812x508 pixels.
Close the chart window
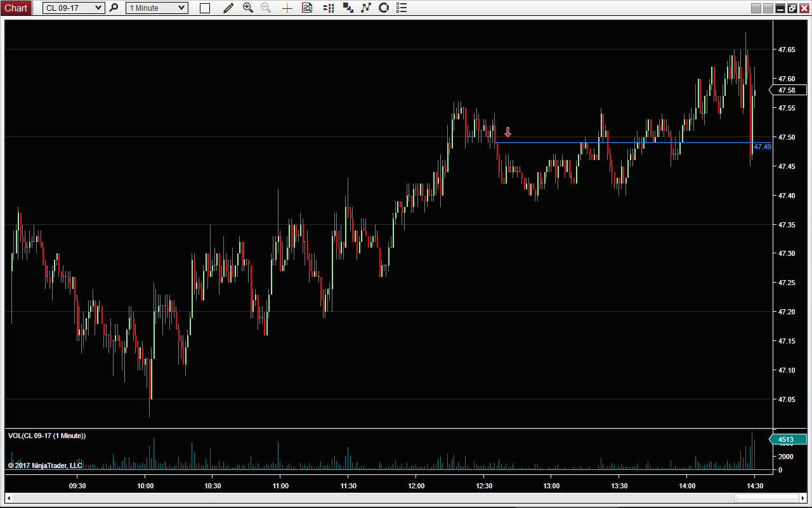coord(804,8)
